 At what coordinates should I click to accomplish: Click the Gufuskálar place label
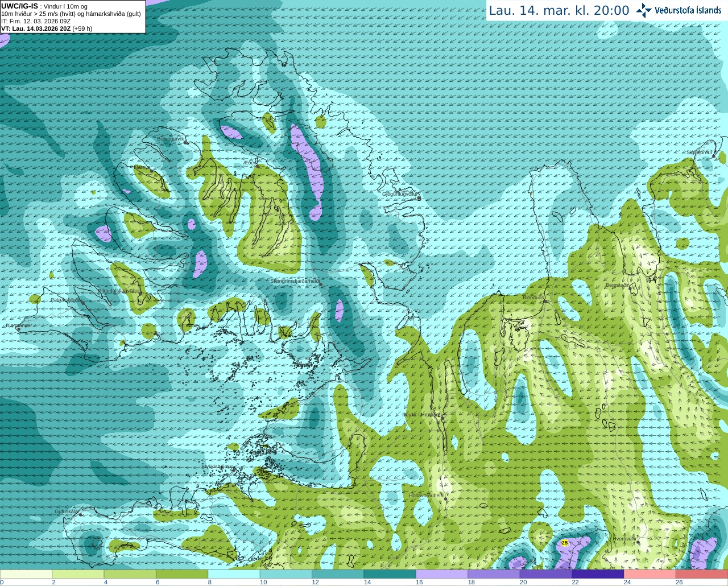point(66,511)
